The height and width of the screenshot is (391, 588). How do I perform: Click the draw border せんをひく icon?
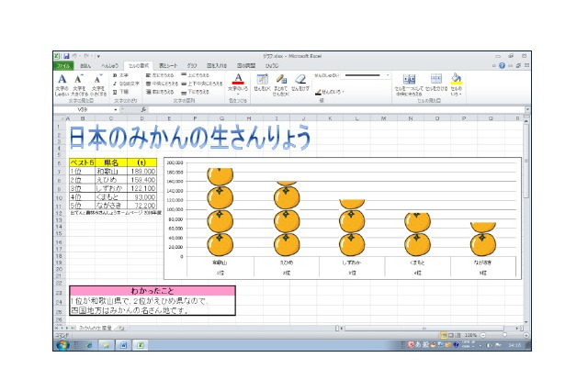tap(262, 80)
